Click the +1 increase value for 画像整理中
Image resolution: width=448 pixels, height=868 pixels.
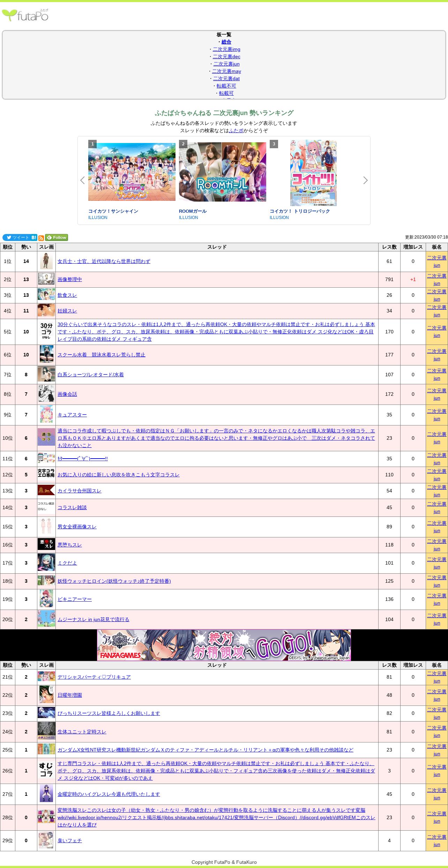pyautogui.click(x=413, y=279)
